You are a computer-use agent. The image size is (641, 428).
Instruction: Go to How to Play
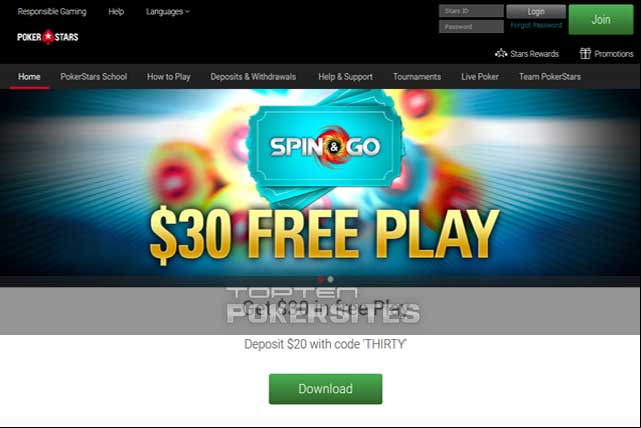click(x=168, y=77)
